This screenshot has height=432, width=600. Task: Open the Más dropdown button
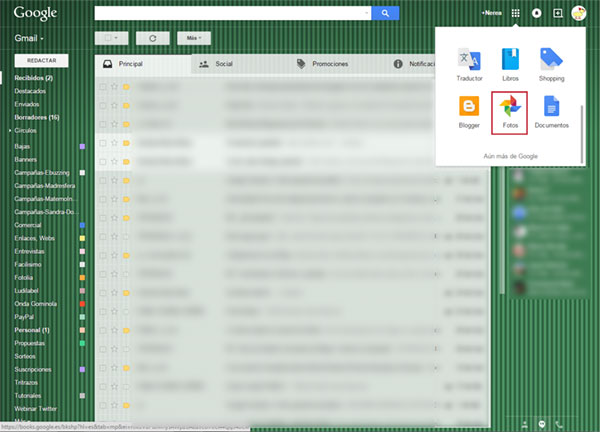click(x=194, y=38)
